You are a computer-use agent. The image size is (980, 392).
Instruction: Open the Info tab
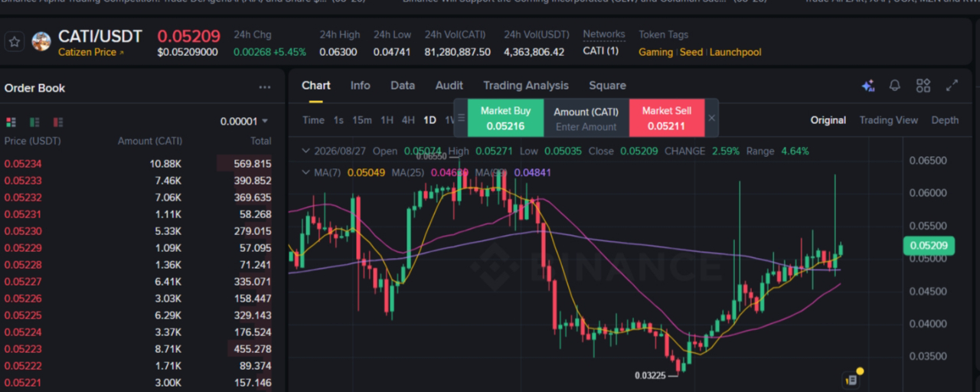click(361, 86)
